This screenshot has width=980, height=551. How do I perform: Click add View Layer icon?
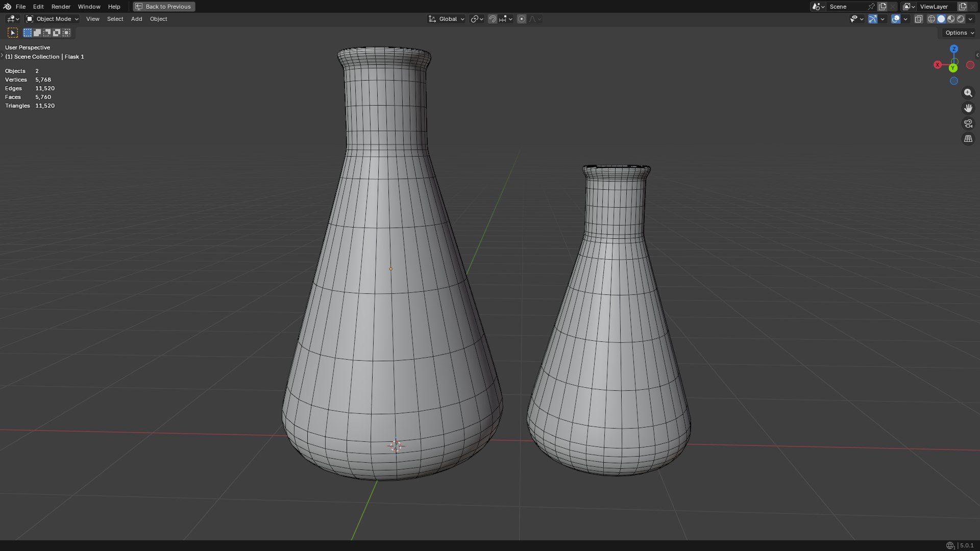coord(963,7)
